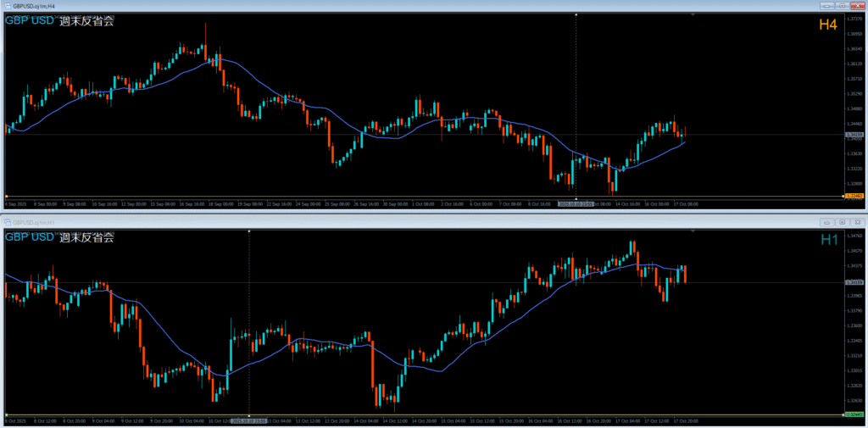This screenshot has width=868, height=428.
Task: Click the 9 Oct 04:00 label on H1 time axis
Action: 103,421
